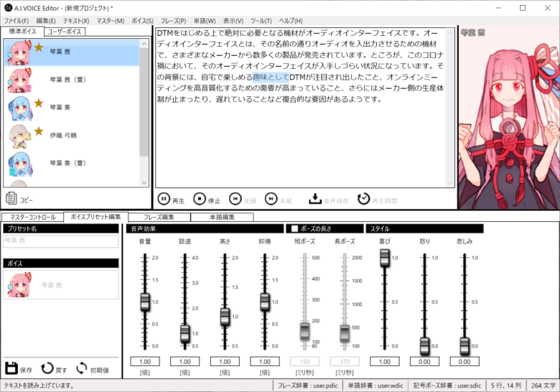560x392 pixels.
Task: Open the ボイス(S) menu
Action: pyautogui.click(x=142, y=21)
